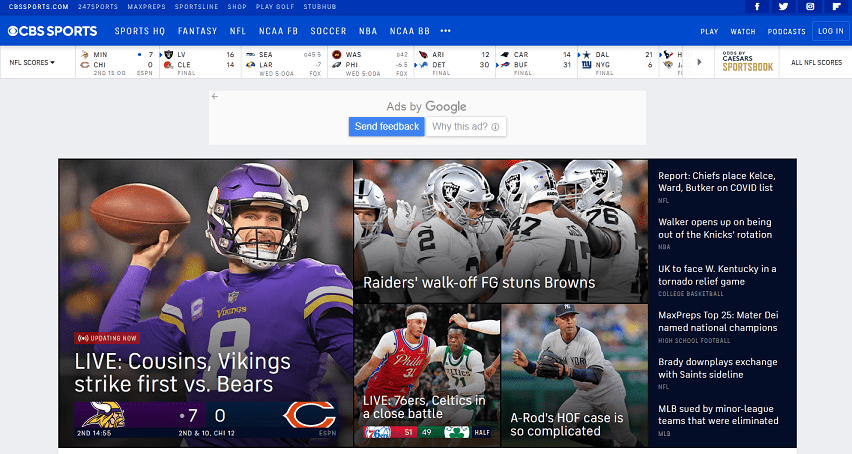The image size is (852, 454).
Task: Click the Log In button
Action: pyautogui.click(x=831, y=31)
